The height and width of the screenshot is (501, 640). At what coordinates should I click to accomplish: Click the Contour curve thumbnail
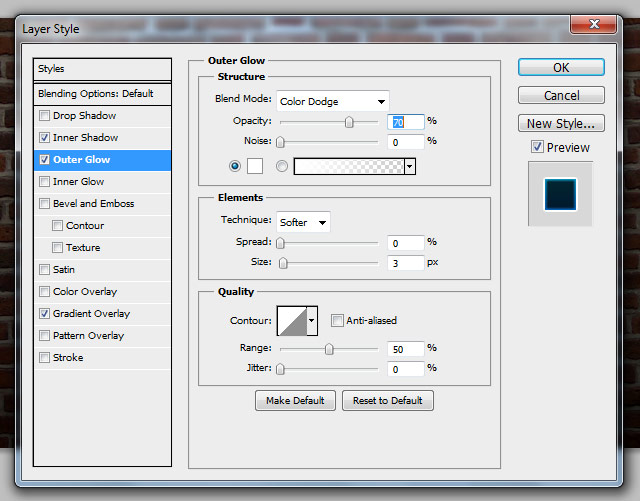coord(292,321)
